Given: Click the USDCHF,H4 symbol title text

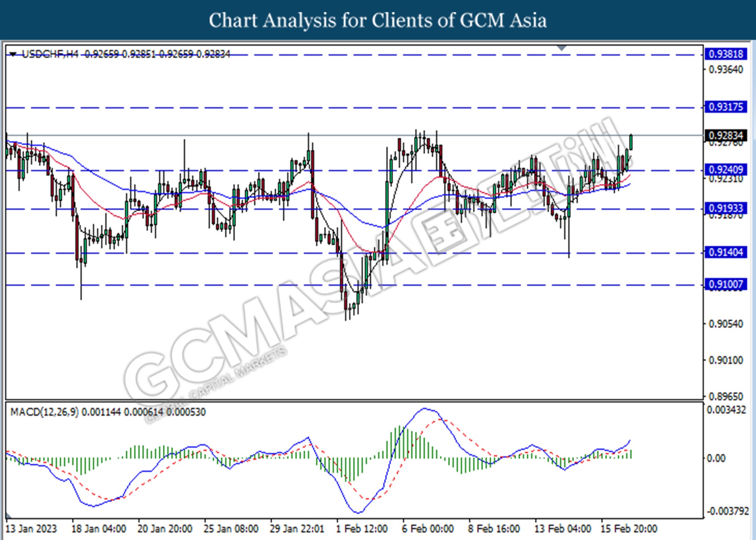Looking at the screenshot, I should pyautogui.click(x=50, y=54).
